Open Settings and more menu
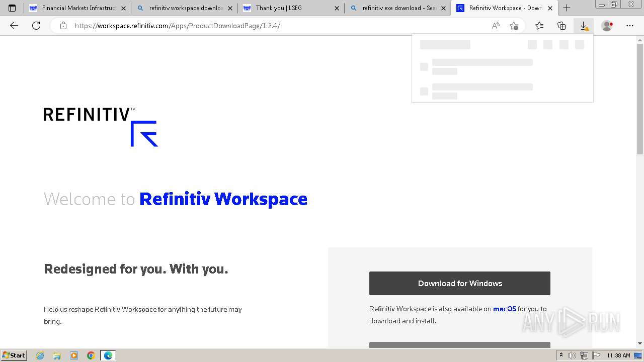644x362 pixels. 630,26
